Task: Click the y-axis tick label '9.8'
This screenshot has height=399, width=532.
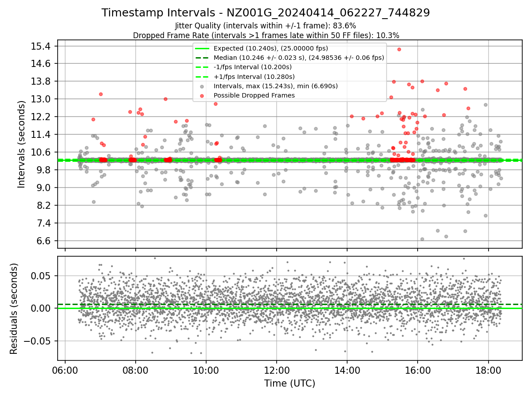Action: [x=44, y=170]
